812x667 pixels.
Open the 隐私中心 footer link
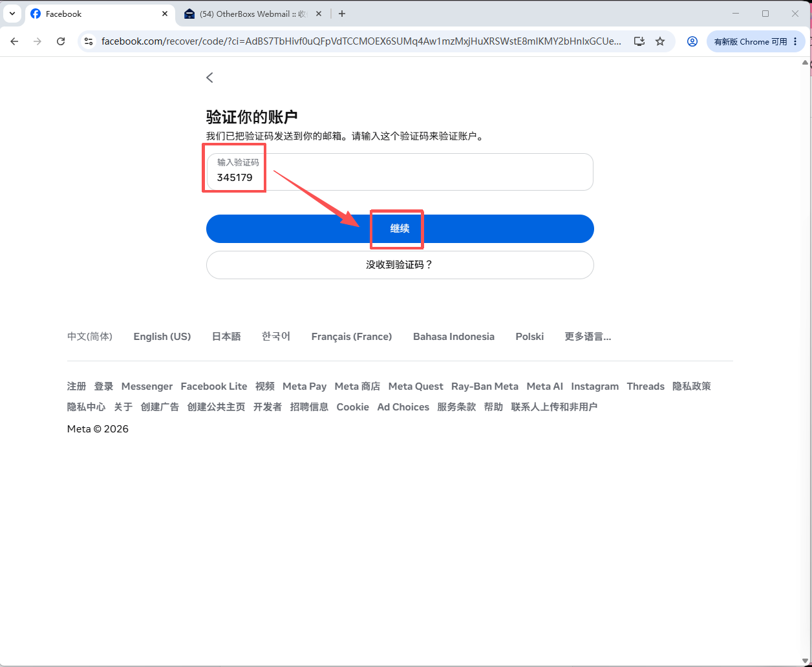pyautogui.click(x=86, y=407)
